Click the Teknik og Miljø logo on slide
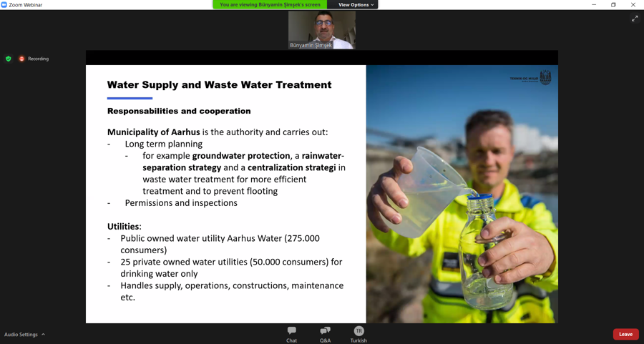 [531, 77]
